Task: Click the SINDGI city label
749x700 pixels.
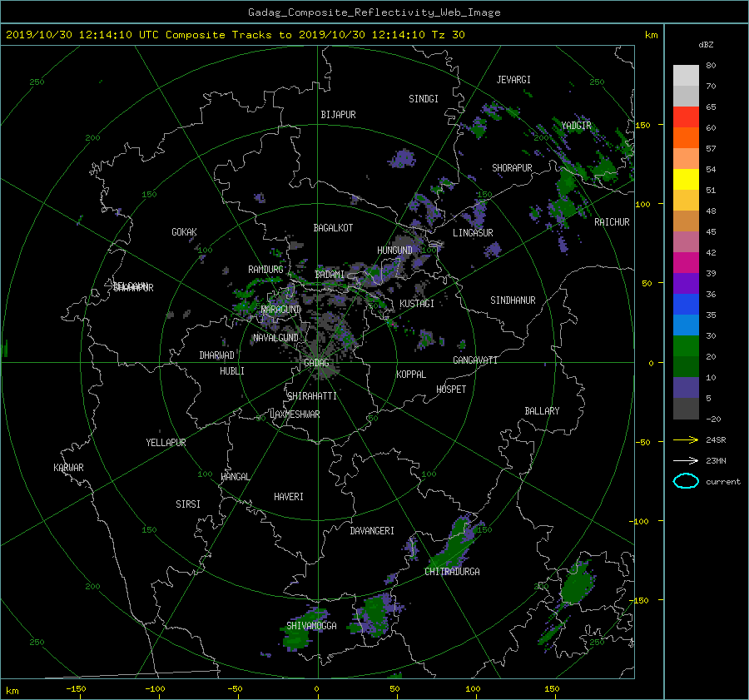Action: 424,99
